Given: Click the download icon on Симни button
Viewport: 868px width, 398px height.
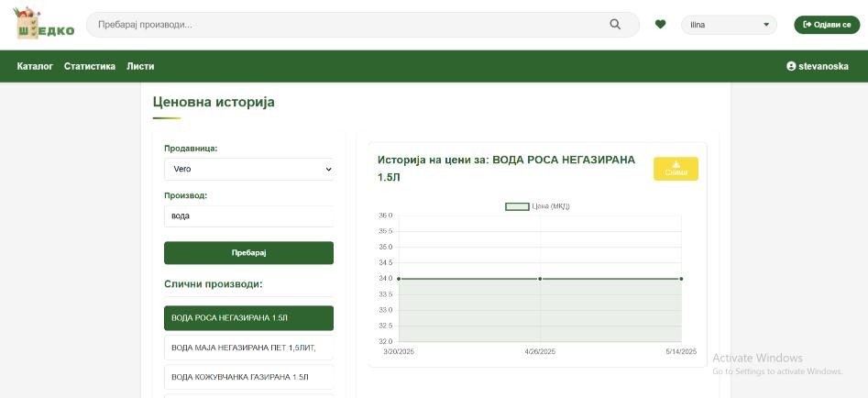Looking at the screenshot, I should tap(676, 164).
